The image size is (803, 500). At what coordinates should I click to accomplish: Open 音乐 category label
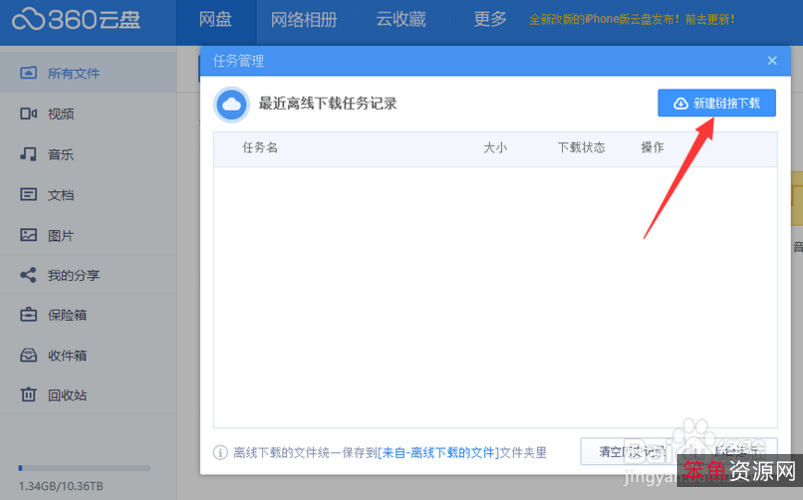(x=61, y=154)
